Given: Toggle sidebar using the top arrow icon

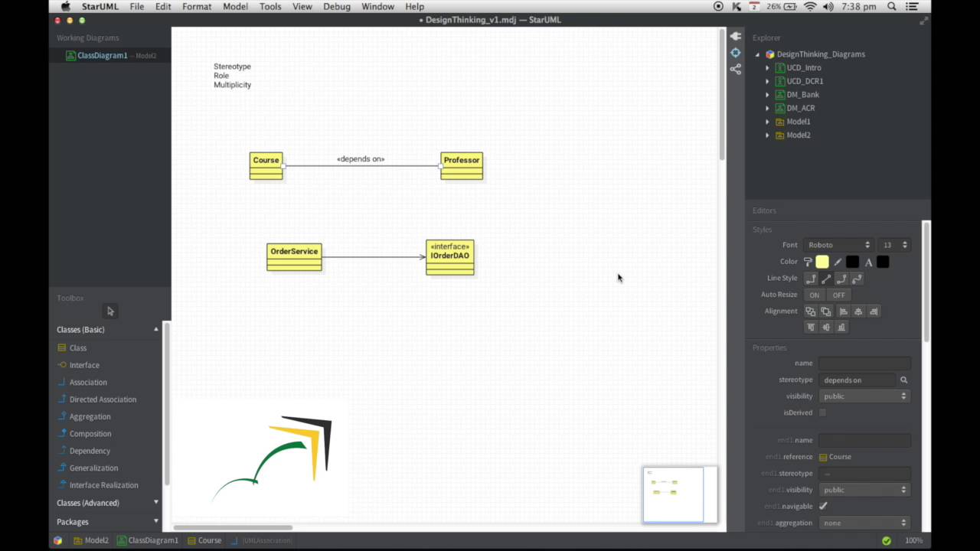Looking at the screenshot, I should (736, 36).
